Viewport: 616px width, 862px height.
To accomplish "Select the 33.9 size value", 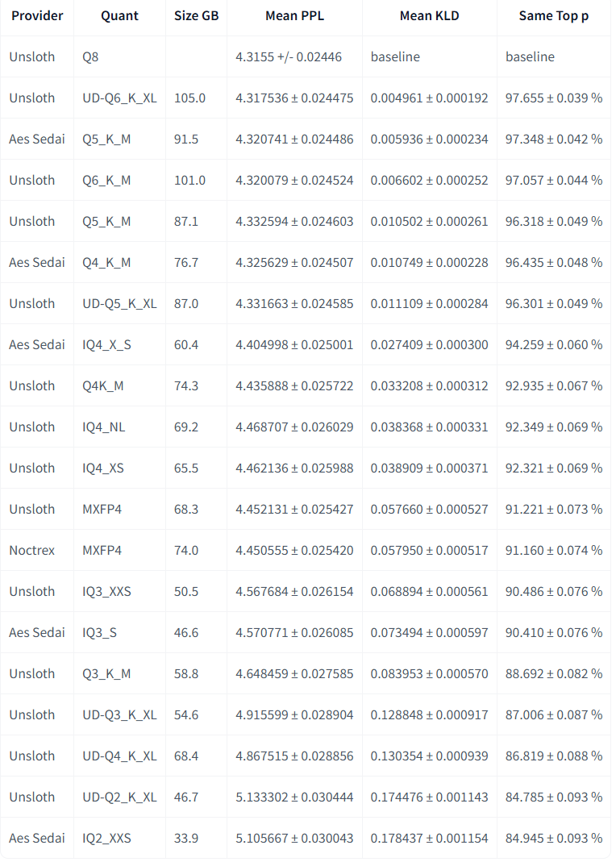I will 185,839.
